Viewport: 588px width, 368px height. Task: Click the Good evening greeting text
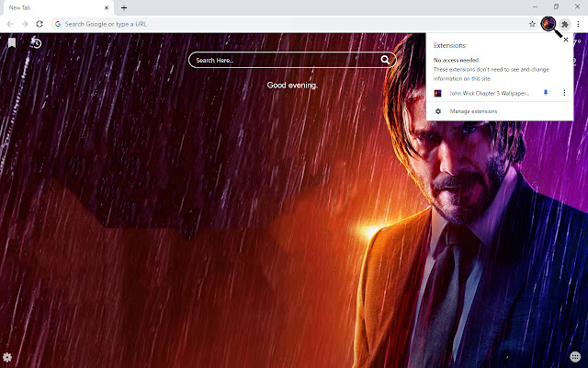[x=292, y=86]
